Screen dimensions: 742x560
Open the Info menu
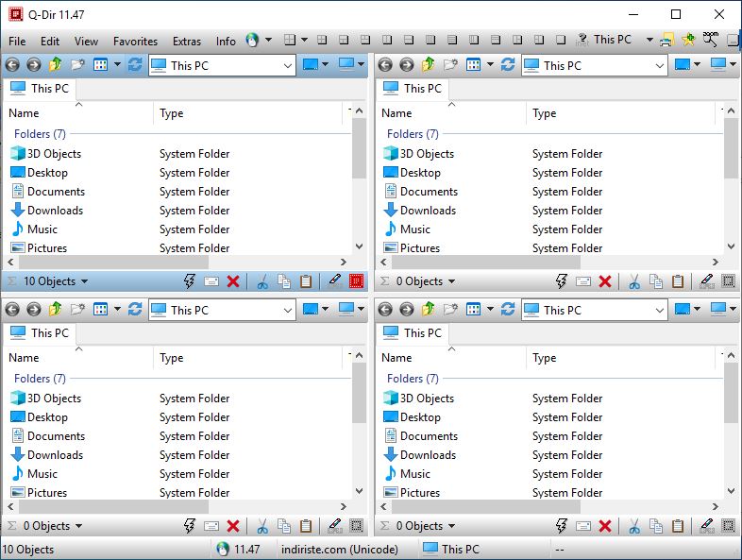(226, 42)
